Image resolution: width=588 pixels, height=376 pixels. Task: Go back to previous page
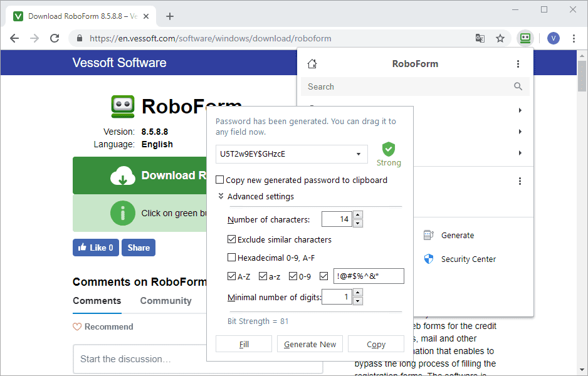[14, 38]
